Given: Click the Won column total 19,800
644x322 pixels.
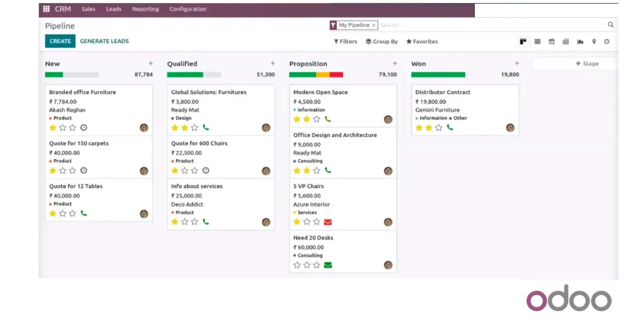Looking at the screenshot, I should 510,75.
